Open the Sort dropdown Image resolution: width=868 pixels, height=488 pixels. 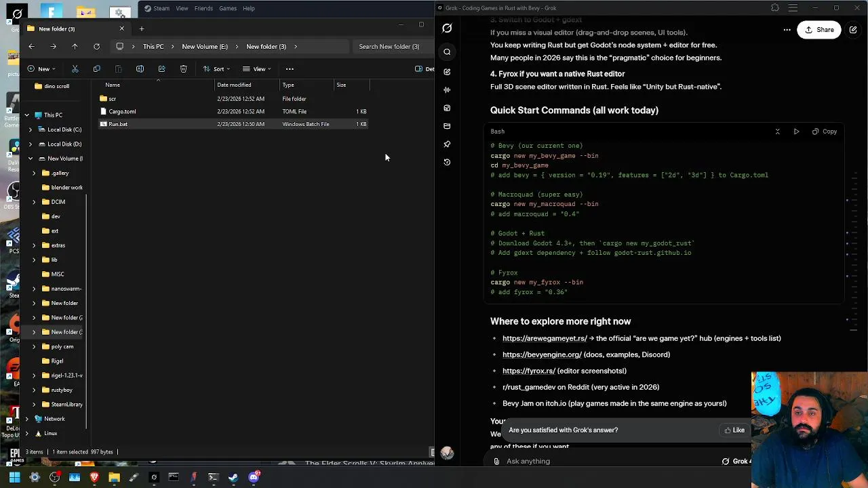[x=216, y=69]
